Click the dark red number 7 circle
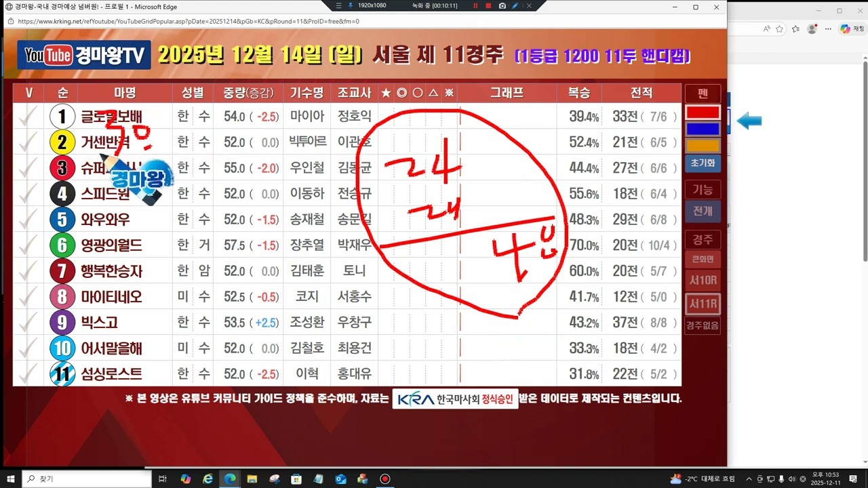Image resolution: width=868 pixels, height=488 pixels. pyautogui.click(x=62, y=271)
